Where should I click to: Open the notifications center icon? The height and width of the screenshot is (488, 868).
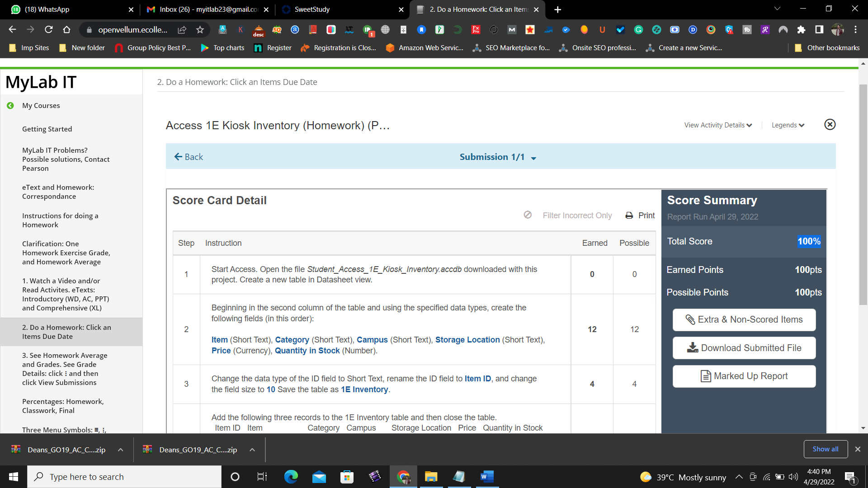pos(850,477)
